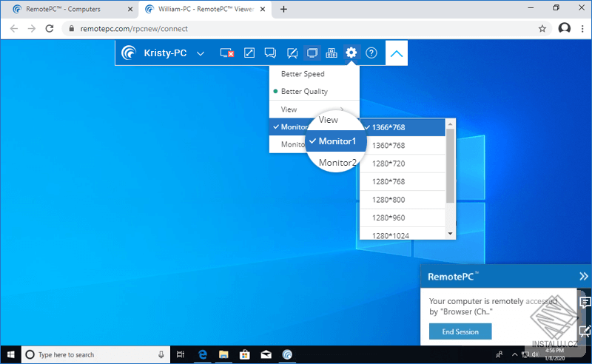Select resolution 1280*960
This screenshot has height=364, width=592.
403,218
